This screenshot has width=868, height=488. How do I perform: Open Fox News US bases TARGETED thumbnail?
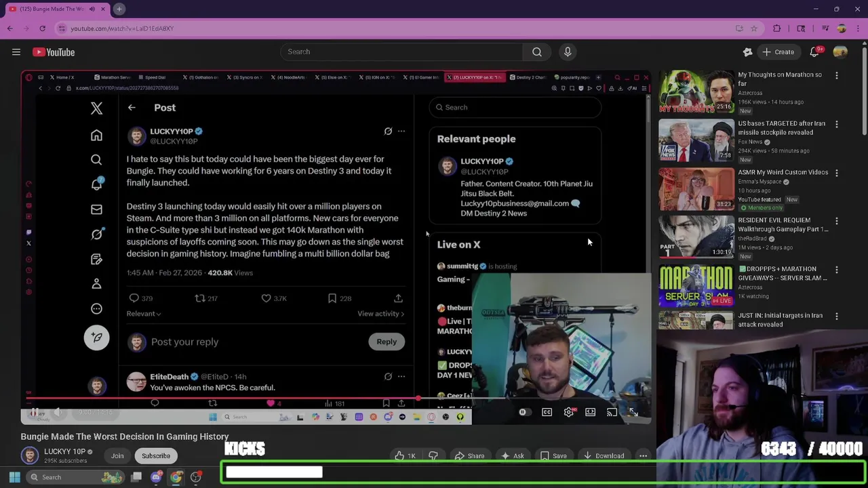point(696,140)
